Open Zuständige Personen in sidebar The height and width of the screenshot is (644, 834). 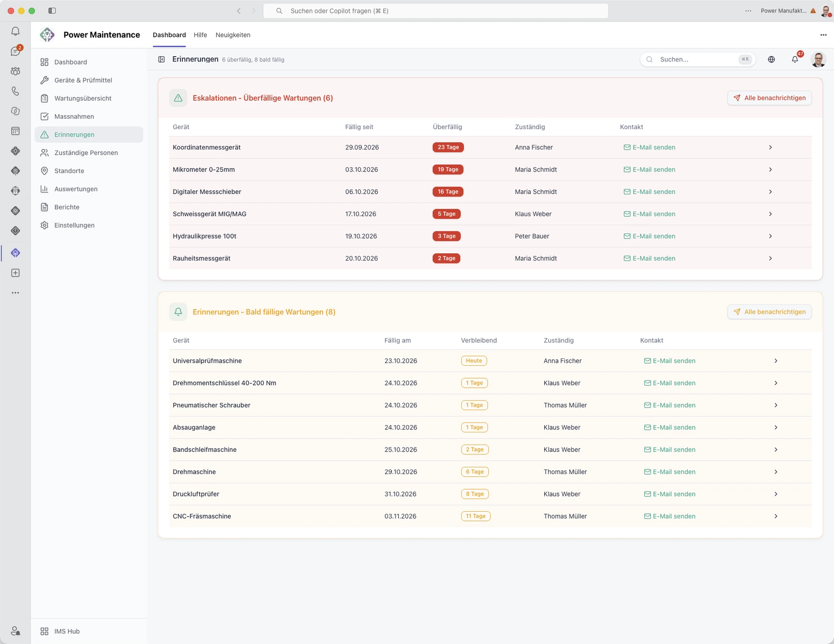[89, 153]
